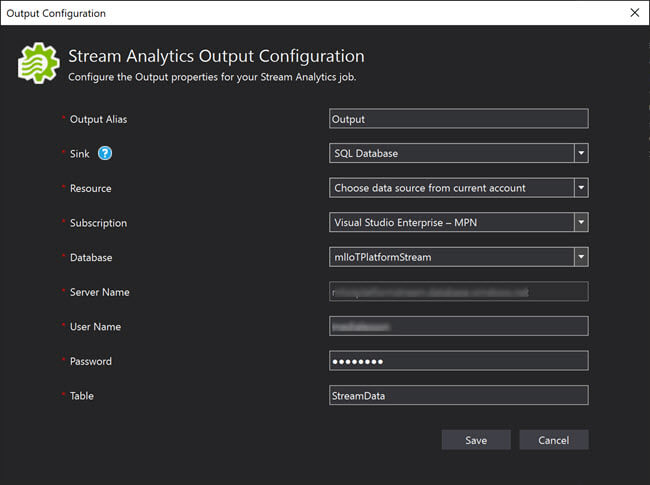
Task: Save the output configuration
Action: coord(476,440)
